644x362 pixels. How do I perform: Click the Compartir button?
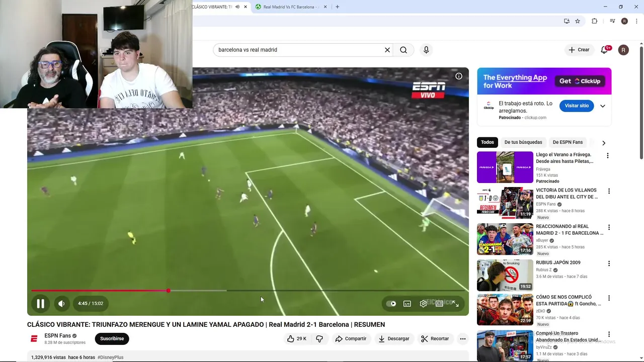351,339
